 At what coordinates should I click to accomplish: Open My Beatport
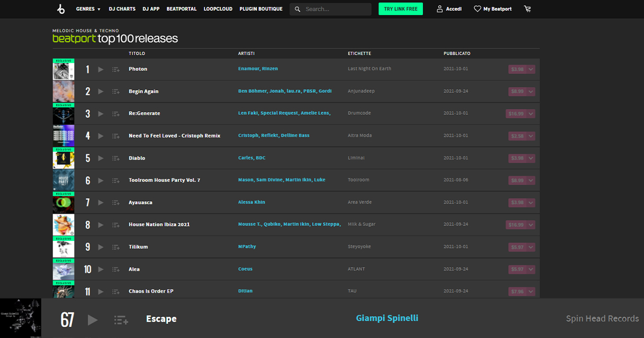[493, 9]
